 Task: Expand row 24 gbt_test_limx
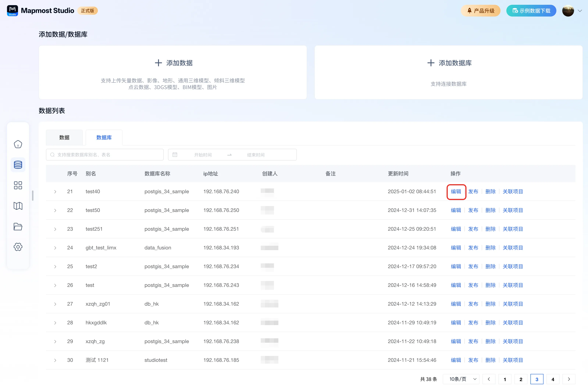click(x=55, y=248)
